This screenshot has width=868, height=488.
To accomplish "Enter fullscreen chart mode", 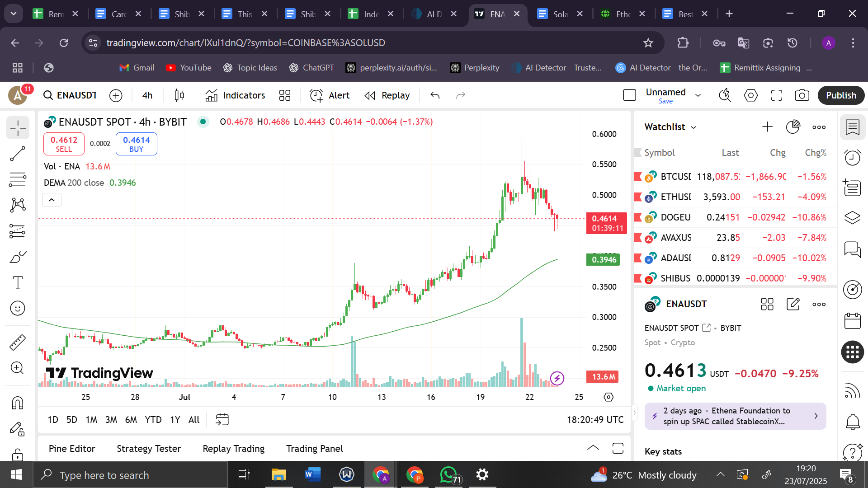I will click(777, 95).
